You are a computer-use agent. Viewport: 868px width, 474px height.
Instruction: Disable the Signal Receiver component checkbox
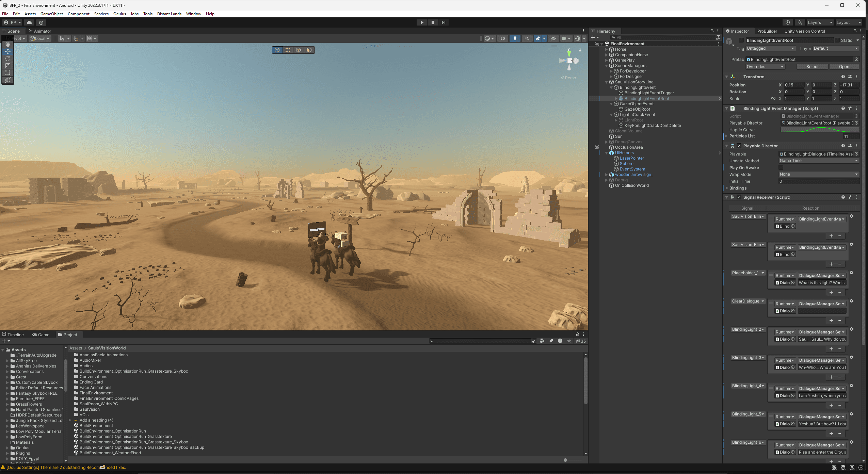[x=739, y=197]
